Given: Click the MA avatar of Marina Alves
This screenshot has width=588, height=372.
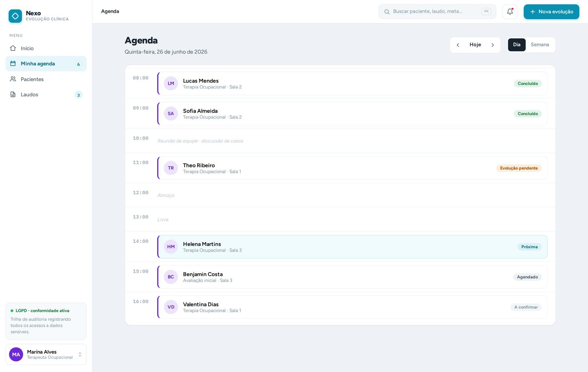Looking at the screenshot, I should [x=16, y=354].
